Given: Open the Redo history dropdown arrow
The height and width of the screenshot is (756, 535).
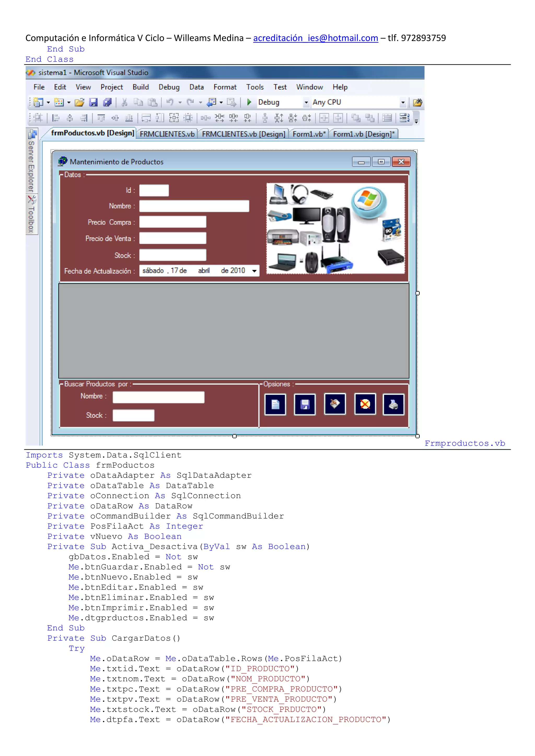Looking at the screenshot, I should pos(200,102).
